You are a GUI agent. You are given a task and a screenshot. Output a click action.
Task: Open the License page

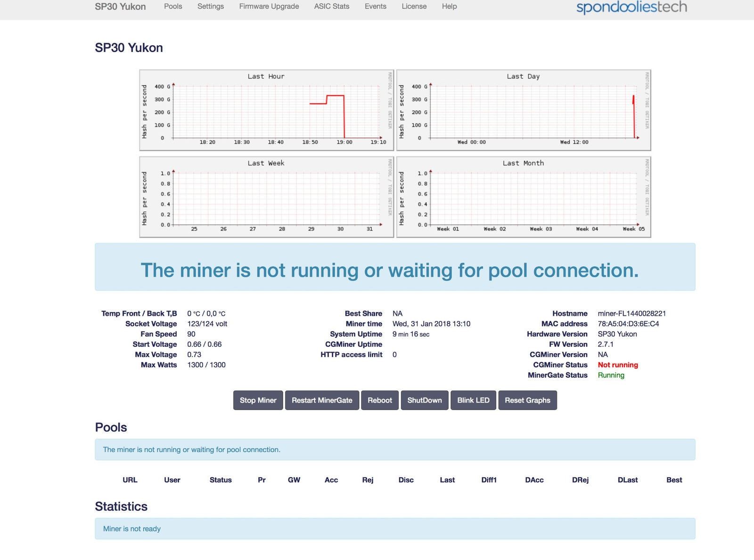[x=414, y=6]
